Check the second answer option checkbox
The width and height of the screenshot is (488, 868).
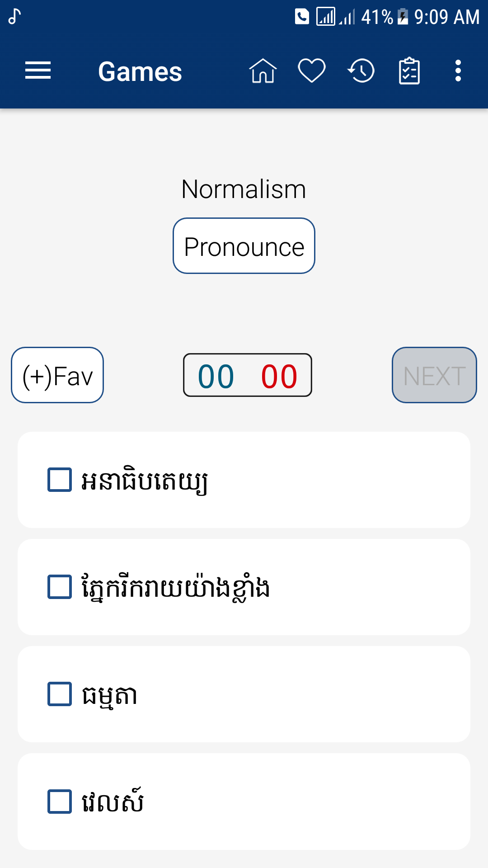coord(60,587)
